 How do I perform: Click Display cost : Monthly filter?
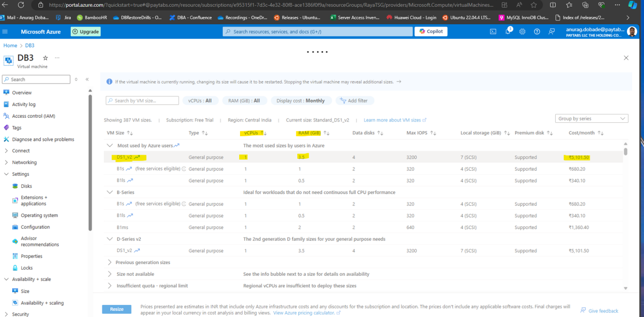(x=301, y=101)
